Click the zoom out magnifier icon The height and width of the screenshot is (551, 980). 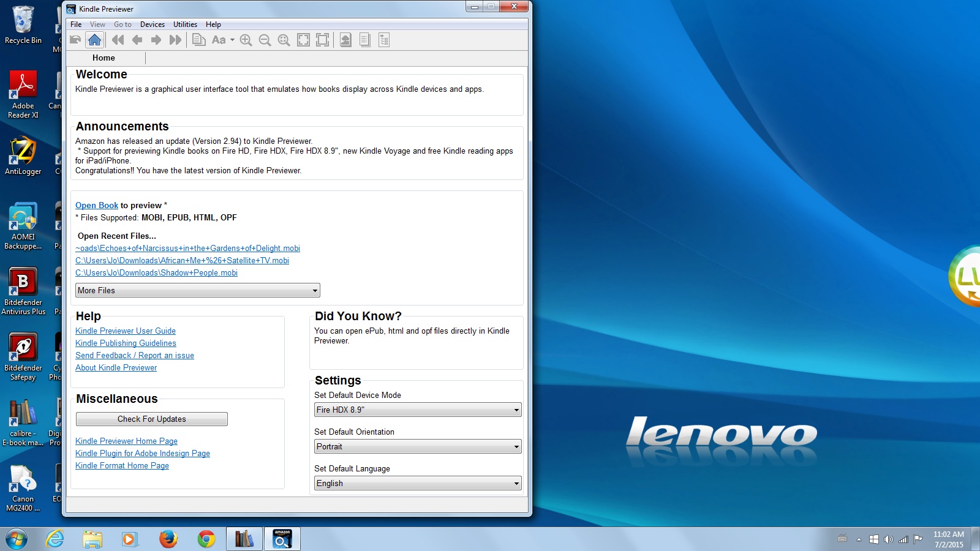pos(265,40)
